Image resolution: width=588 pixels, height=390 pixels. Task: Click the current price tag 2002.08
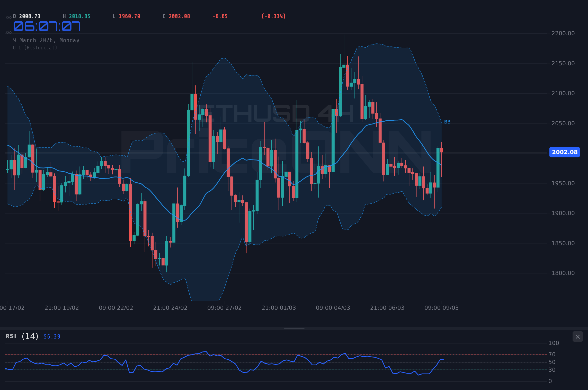tap(565, 152)
